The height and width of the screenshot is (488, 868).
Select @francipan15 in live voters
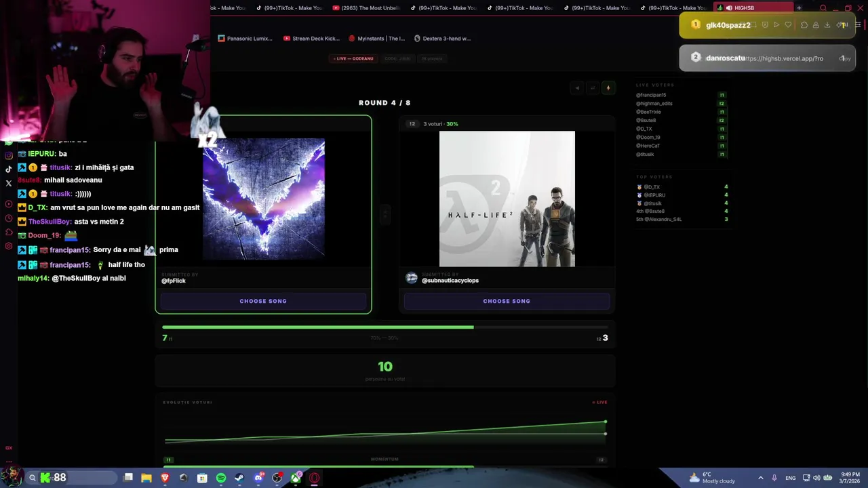(x=651, y=95)
